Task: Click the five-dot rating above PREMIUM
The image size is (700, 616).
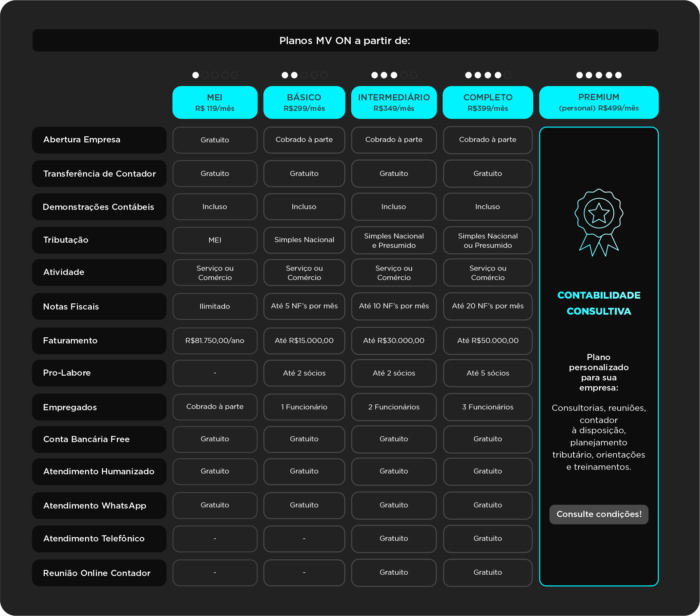Action: click(599, 75)
